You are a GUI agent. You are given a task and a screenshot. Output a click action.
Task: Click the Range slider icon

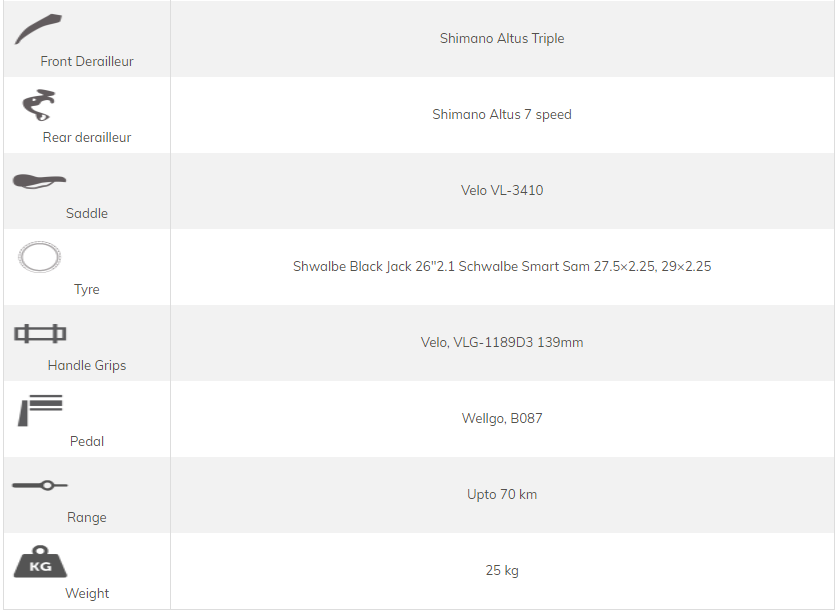(40, 485)
